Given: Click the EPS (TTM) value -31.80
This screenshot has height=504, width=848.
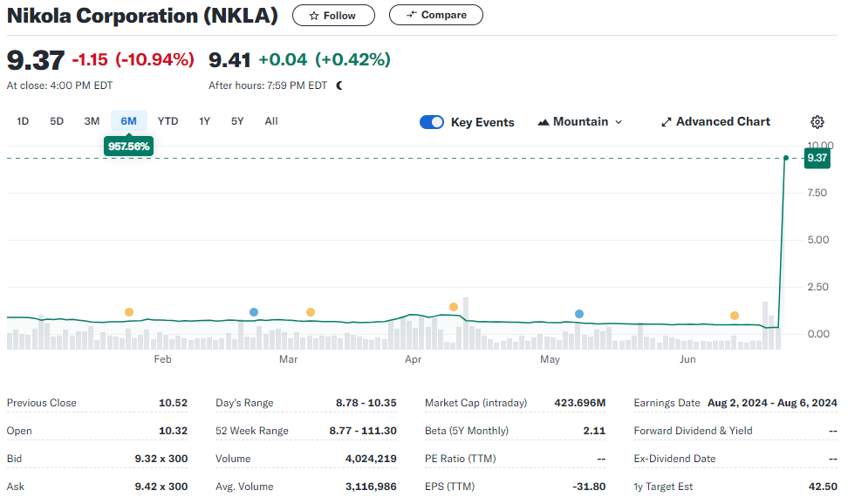Looking at the screenshot, I should point(589,487).
